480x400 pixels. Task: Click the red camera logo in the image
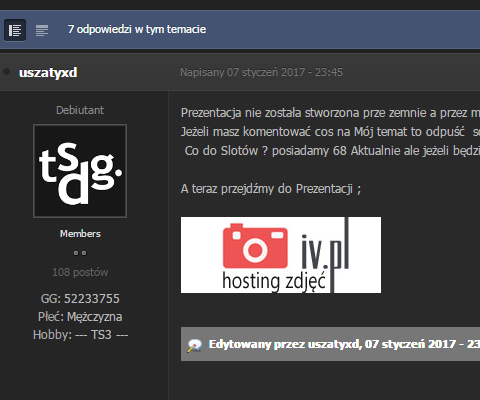point(255,246)
